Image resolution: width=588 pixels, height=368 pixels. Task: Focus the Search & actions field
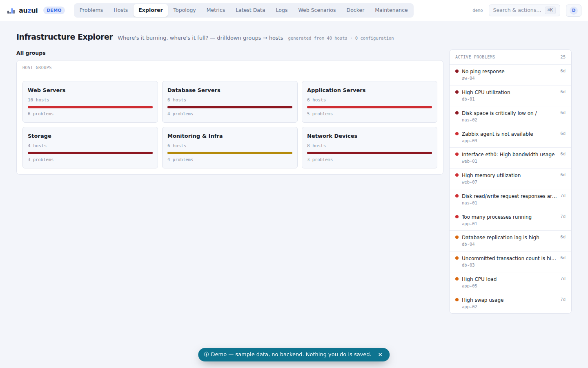(524, 10)
